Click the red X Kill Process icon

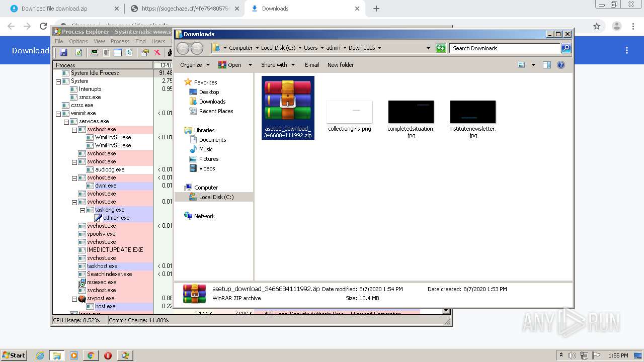[157, 53]
